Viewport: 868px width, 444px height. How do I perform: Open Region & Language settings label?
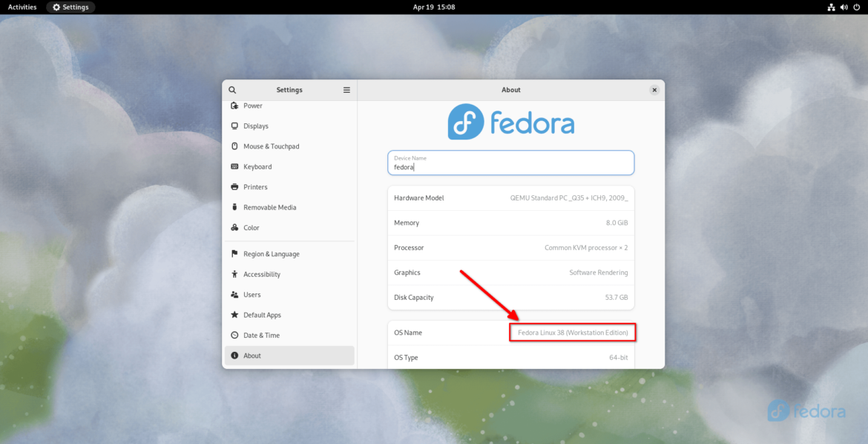tap(272, 254)
